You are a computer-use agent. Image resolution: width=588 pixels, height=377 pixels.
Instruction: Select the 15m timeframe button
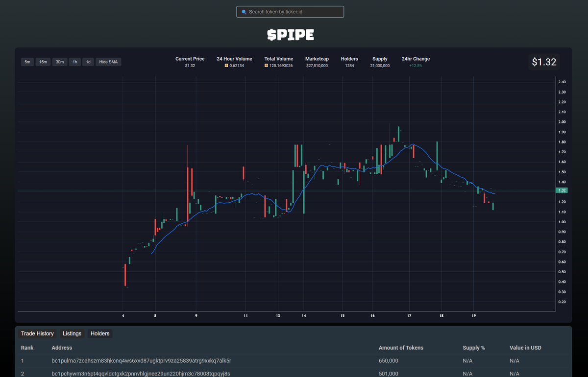pyautogui.click(x=43, y=62)
